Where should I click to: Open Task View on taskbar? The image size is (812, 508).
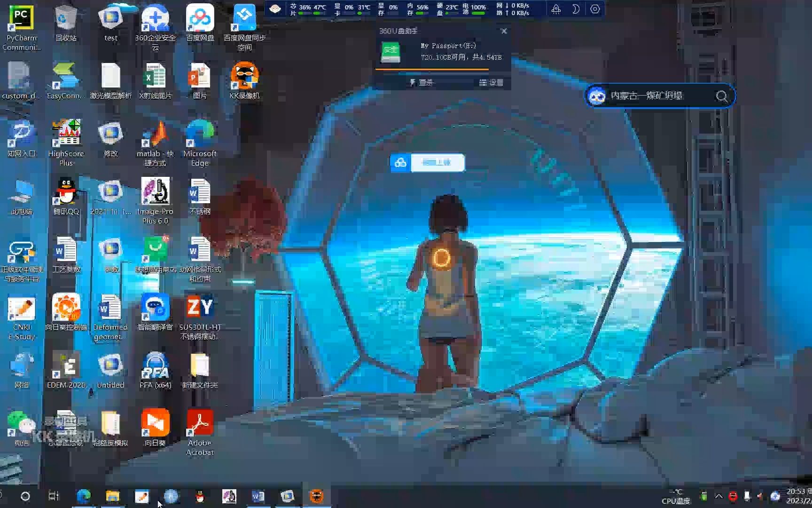[x=54, y=496]
